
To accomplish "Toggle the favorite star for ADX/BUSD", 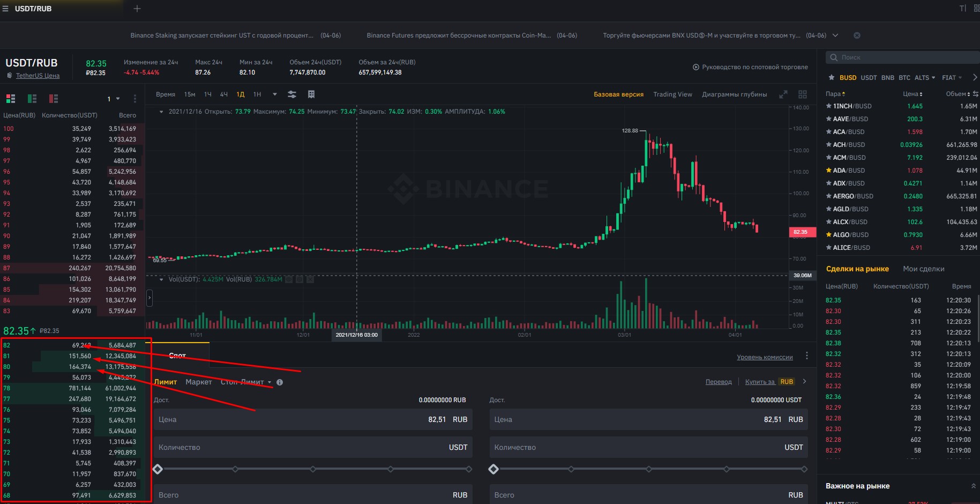I will (x=829, y=183).
